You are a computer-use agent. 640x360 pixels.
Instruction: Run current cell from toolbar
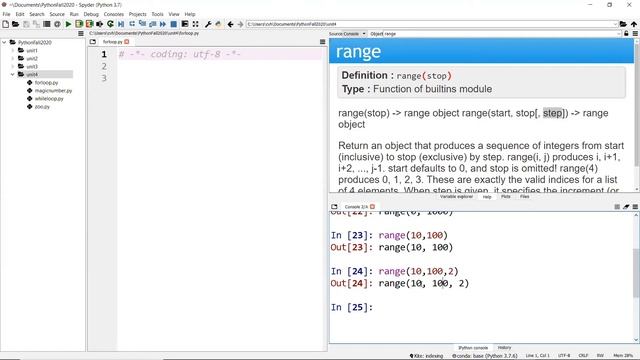point(79,24)
